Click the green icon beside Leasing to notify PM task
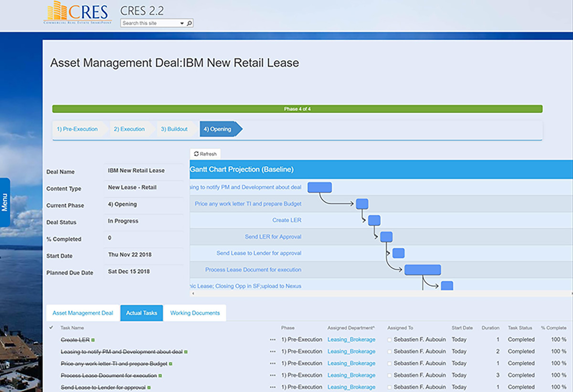 click(186, 352)
